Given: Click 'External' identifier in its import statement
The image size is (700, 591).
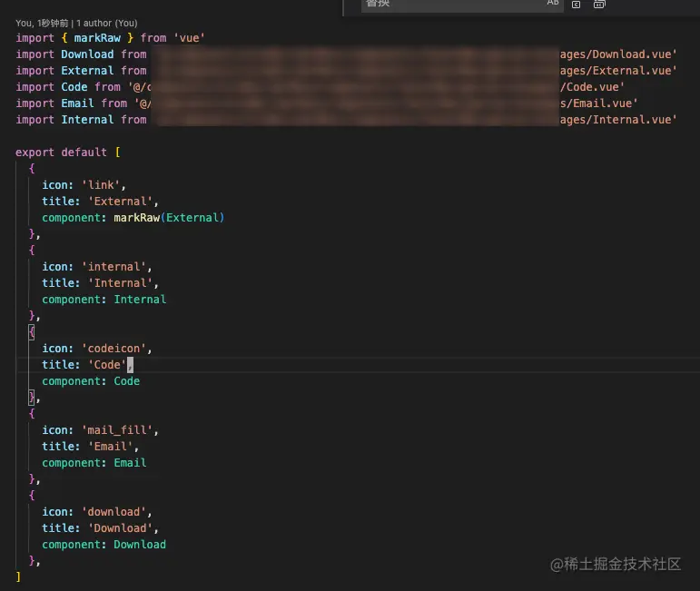Looking at the screenshot, I should [87, 71].
